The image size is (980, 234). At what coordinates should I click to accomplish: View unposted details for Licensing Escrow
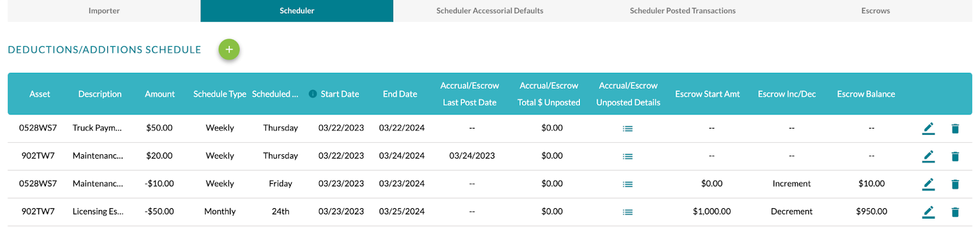(628, 212)
